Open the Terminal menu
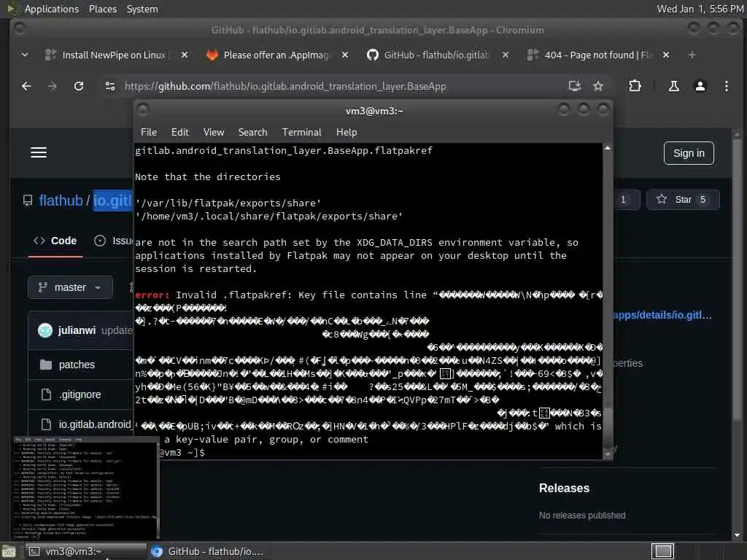Image resolution: width=747 pixels, height=560 pixels. [301, 133]
